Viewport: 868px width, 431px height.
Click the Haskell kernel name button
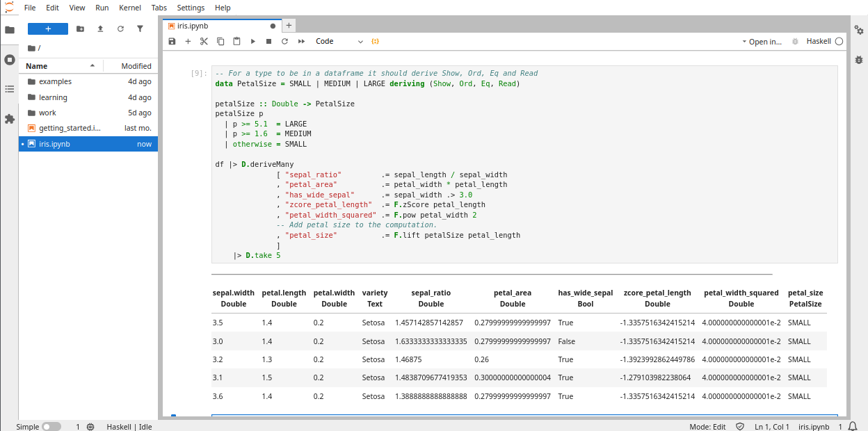point(819,42)
